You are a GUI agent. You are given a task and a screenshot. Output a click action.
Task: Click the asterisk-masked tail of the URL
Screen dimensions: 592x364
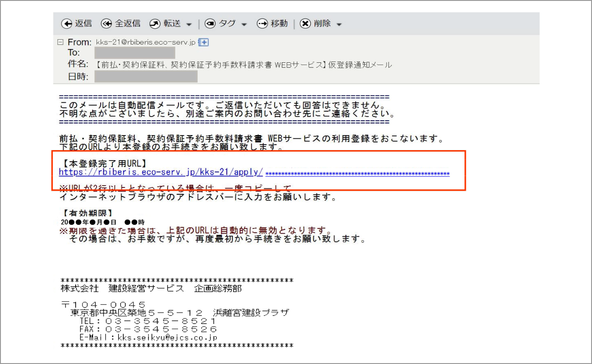coord(357,174)
